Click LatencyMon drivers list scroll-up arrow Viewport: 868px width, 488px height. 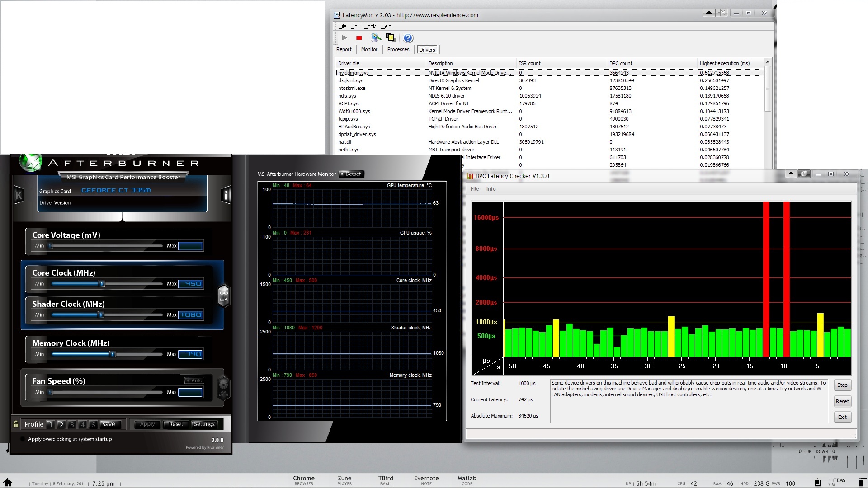[767, 62]
